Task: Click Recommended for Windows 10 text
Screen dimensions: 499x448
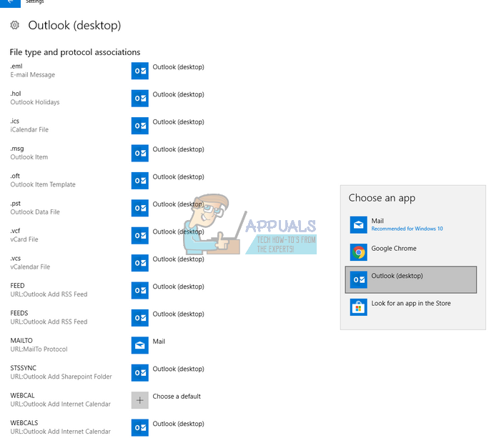Action: pos(407,229)
